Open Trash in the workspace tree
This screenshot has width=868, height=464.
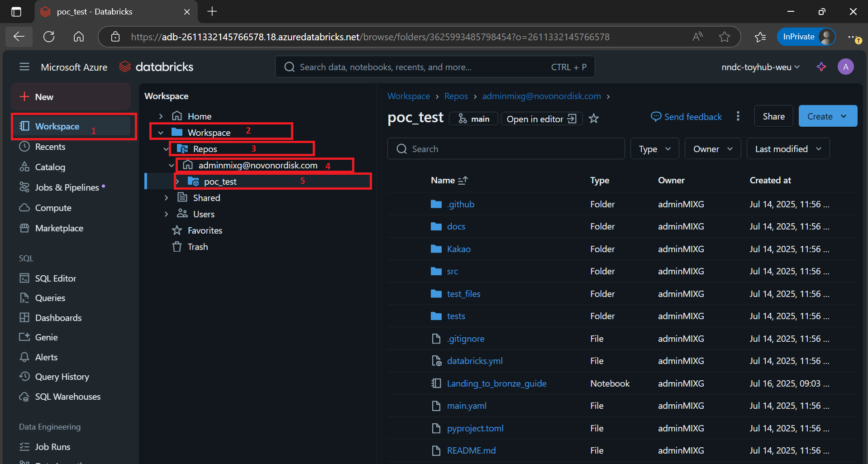(x=190, y=247)
